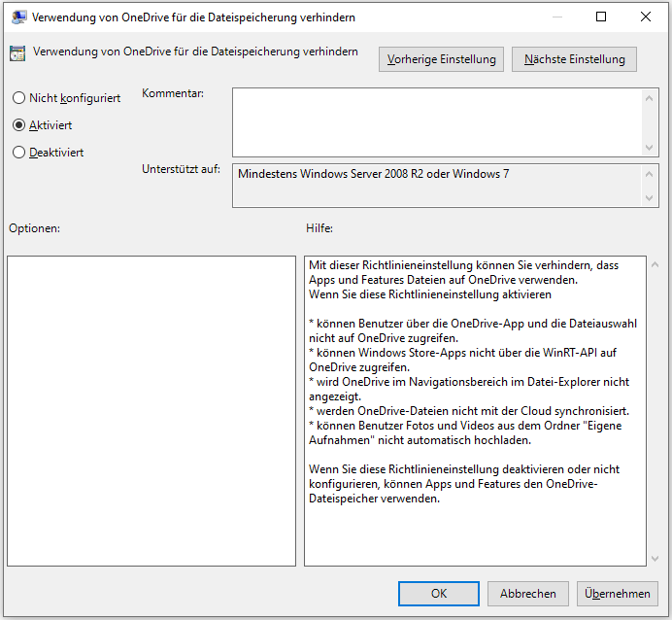Viewport: 672px width, 620px height.
Task: Click the line 'werden OneDrive-Dateien nicht mit der Cloud synchronisiert'
Action: coord(472,411)
